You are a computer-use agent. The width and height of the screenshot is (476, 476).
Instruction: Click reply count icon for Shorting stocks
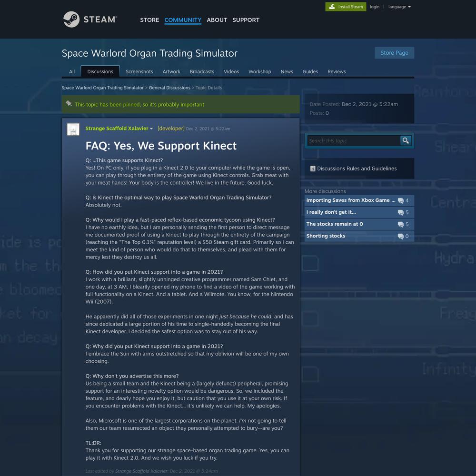click(x=401, y=236)
